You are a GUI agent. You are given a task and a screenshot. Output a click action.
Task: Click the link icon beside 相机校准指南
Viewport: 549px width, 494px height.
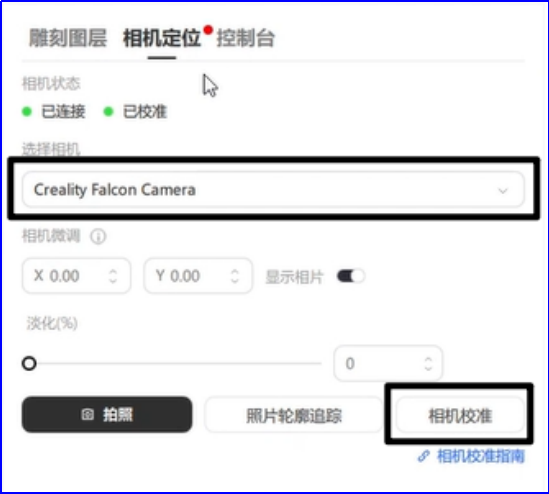[x=424, y=456]
